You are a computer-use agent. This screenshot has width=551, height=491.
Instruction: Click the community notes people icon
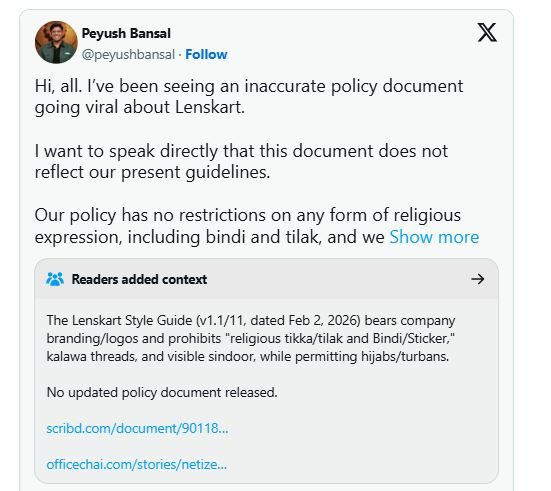click(x=55, y=279)
